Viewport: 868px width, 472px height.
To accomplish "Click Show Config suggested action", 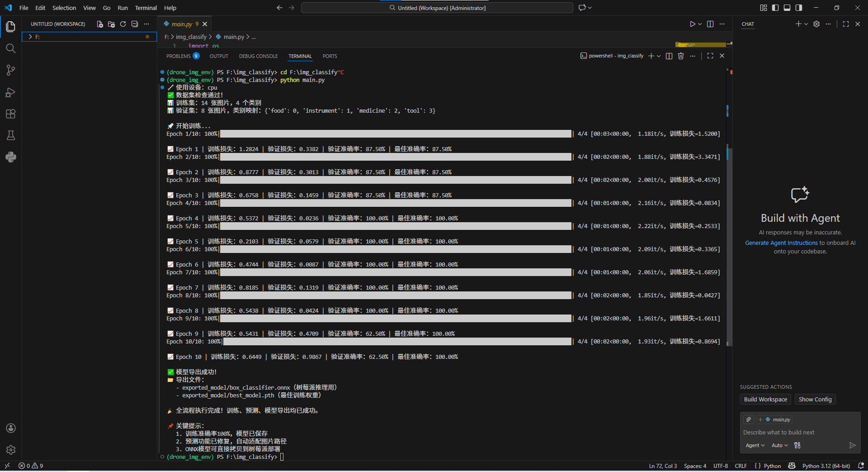I will (x=815, y=399).
